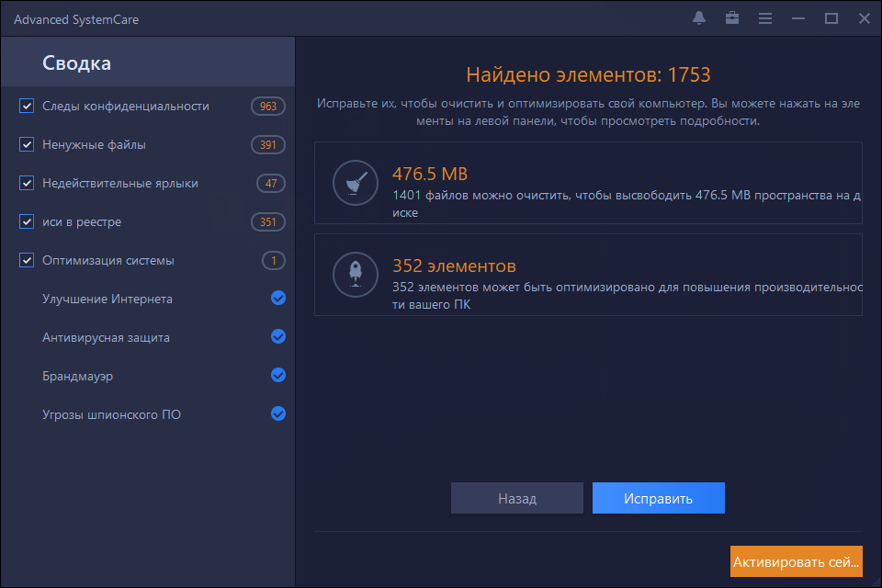Close the Advanced SystemCare window
Image resolution: width=882 pixels, height=588 pixels.
tap(865, 18)
